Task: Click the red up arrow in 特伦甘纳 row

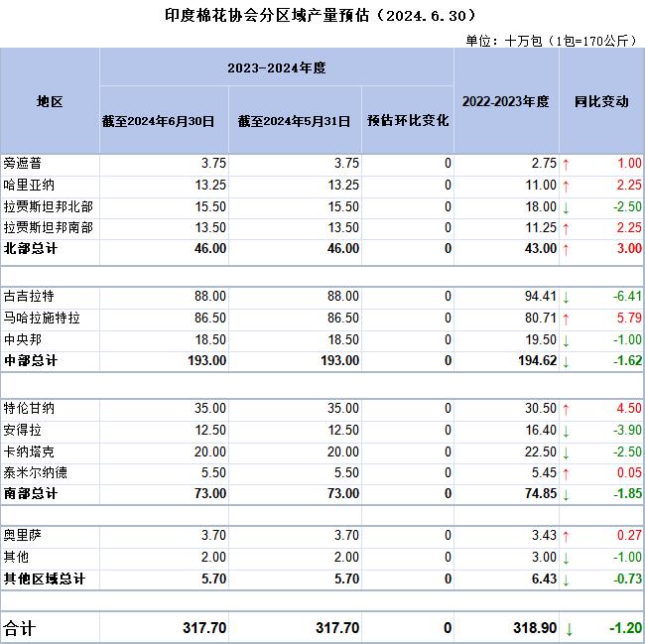Action: point(567,409)
